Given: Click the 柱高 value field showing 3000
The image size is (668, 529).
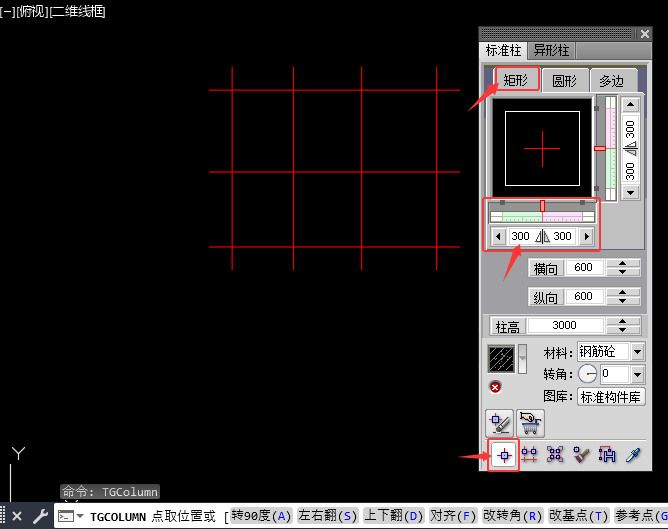Looking at the screenshot, I should point(565,325).
